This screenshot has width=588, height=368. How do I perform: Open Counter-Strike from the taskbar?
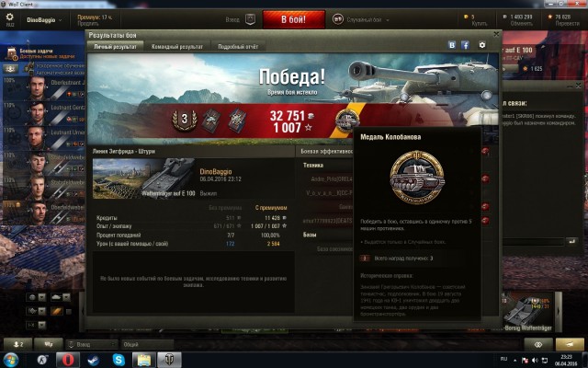tap(43, 360)
